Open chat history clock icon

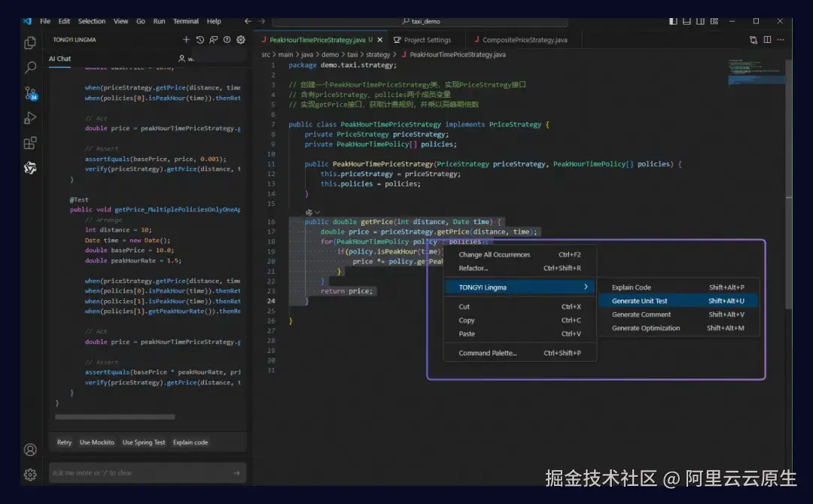pyautogui.click(x=199, y=40)
